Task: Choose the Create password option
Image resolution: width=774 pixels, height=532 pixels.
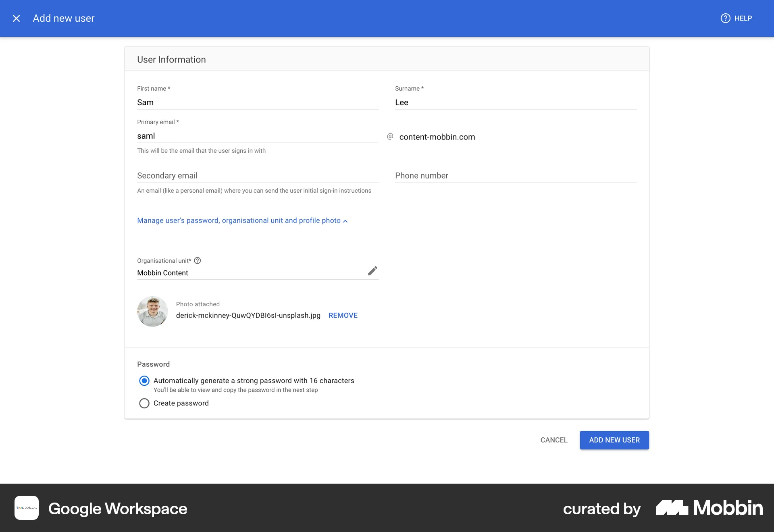Action: point(144,403)
